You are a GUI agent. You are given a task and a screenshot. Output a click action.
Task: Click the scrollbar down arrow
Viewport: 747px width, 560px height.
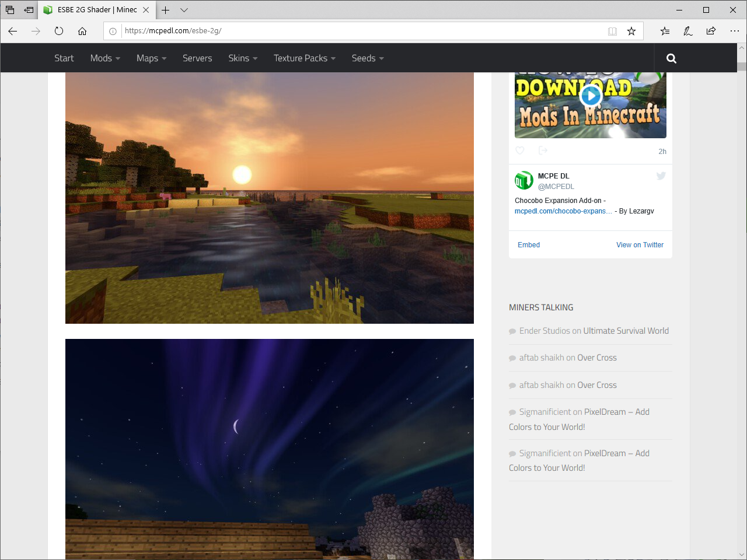tap(742, 555)
